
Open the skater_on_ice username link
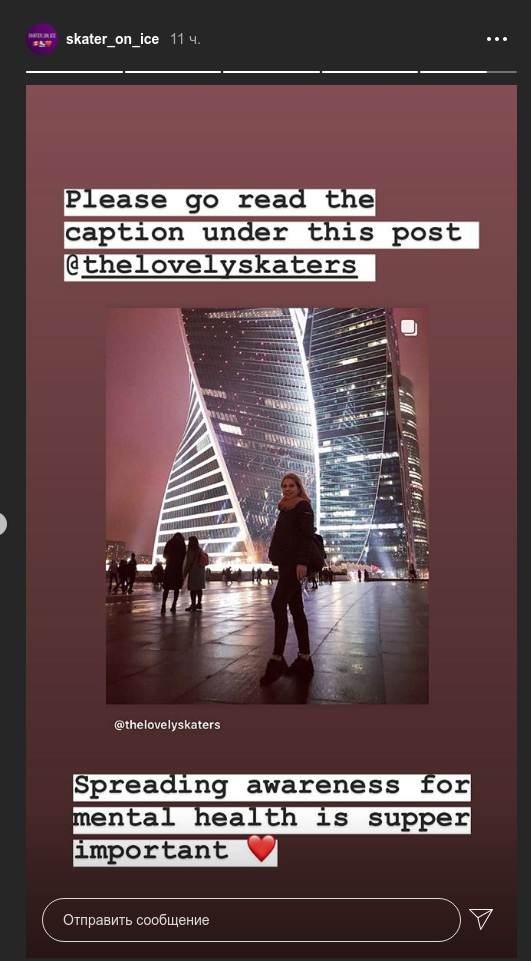[x=112, y=39]
